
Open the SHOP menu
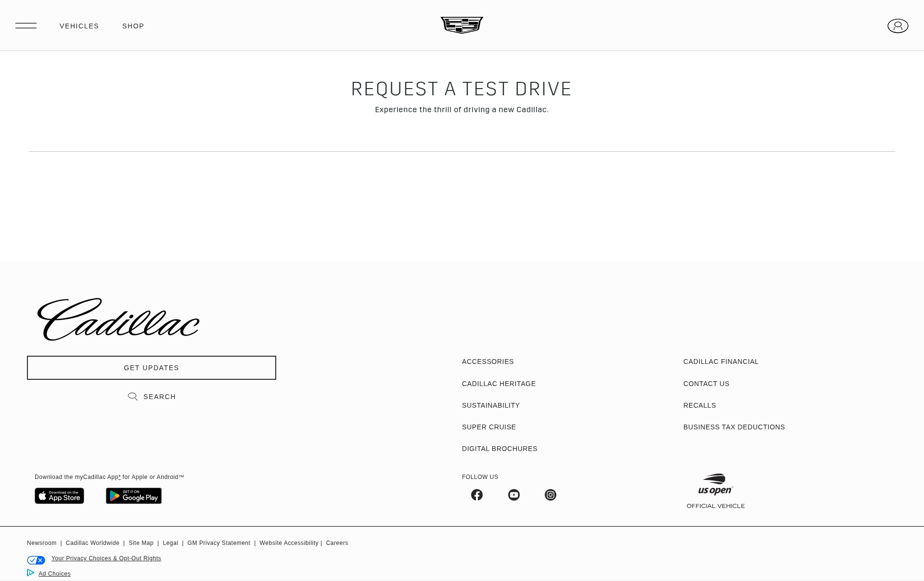(133, 26)
